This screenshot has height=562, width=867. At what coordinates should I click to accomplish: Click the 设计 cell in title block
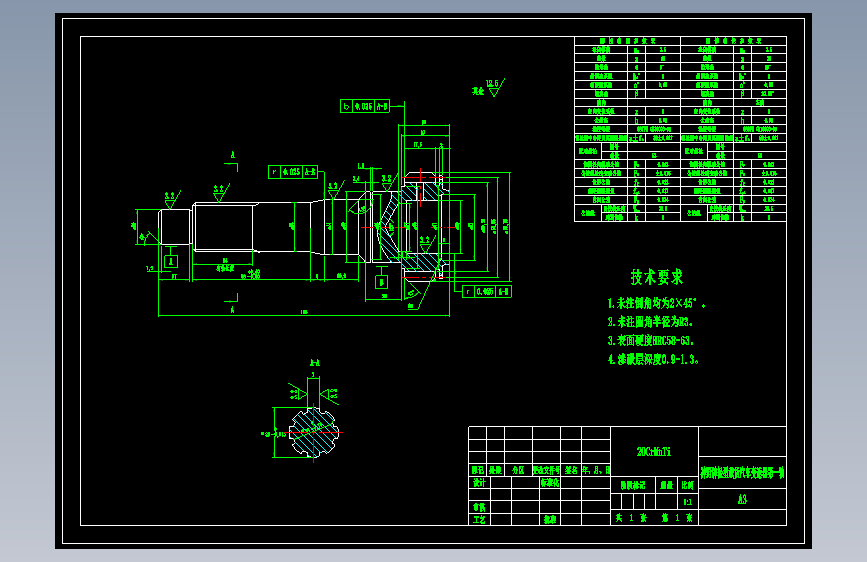(x=479, y=482)
